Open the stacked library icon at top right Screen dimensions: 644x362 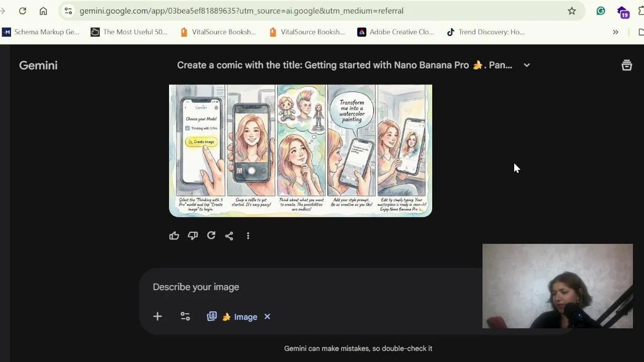(626, 65)
